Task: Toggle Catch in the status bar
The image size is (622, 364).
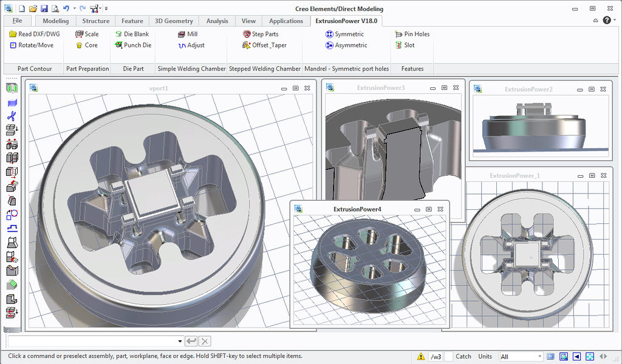Action: [x=463, y=357]
